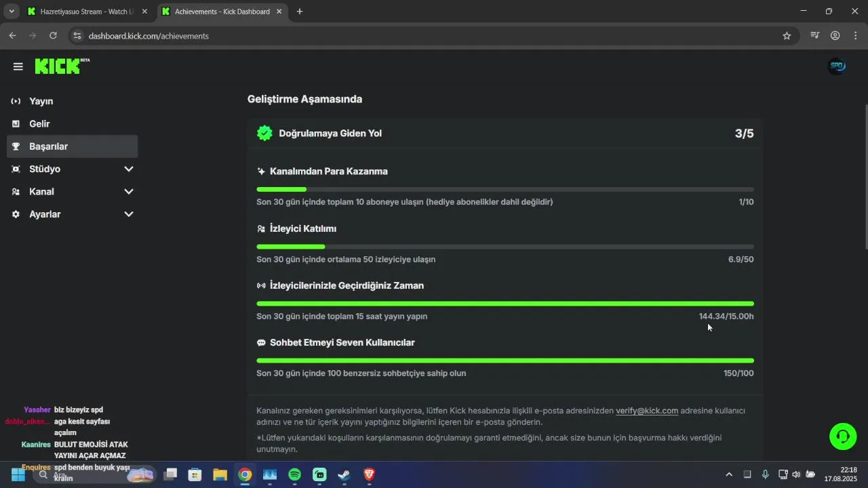Click the broadcast icon beside İzleyicilerinizle Geçirdiğiniz Zaman
Screen dimensions: 868x488
point(261,286)
